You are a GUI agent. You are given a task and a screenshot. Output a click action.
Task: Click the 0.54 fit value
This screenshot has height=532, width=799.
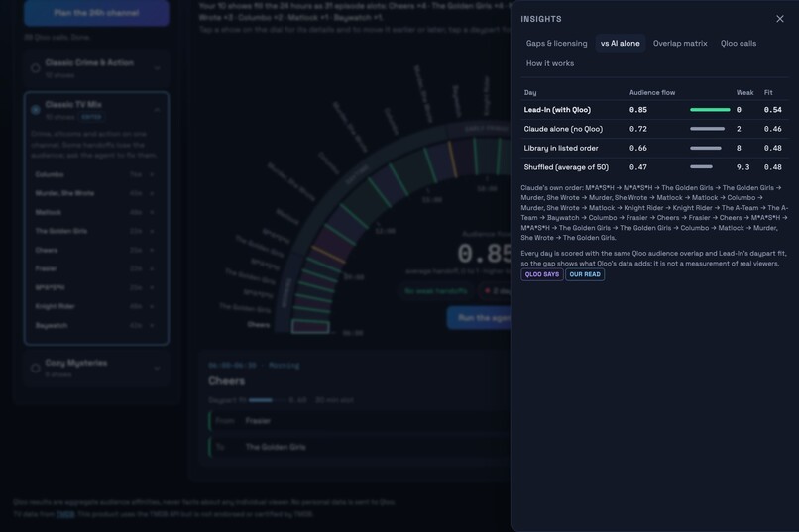pyautogui.click(x=772, y=110)
